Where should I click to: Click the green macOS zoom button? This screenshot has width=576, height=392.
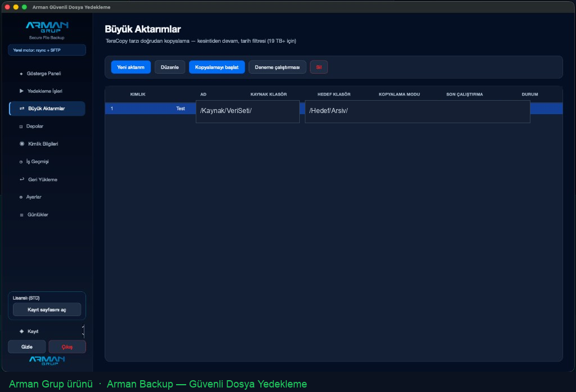click(x=24, y=7)
